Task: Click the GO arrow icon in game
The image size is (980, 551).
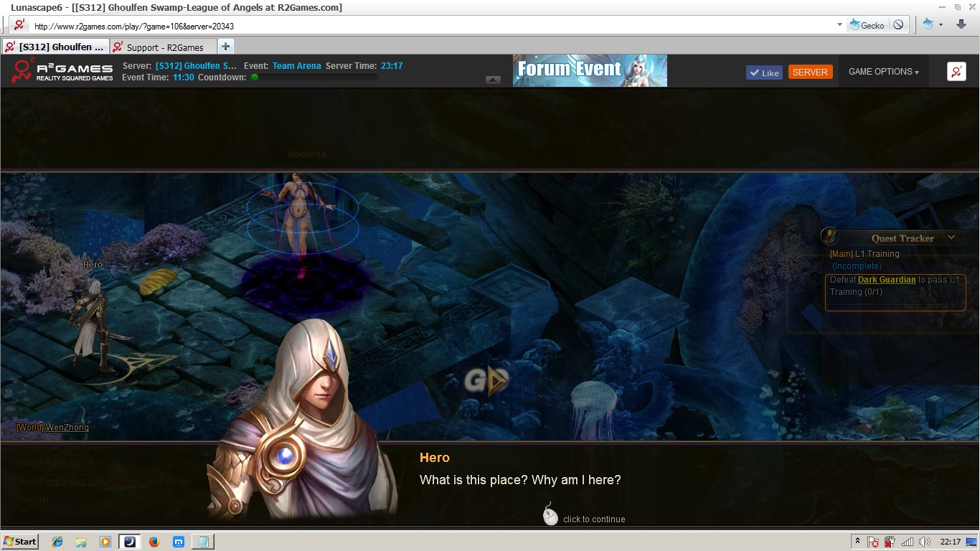Action: pyautogui.click(x=487, y=380)
